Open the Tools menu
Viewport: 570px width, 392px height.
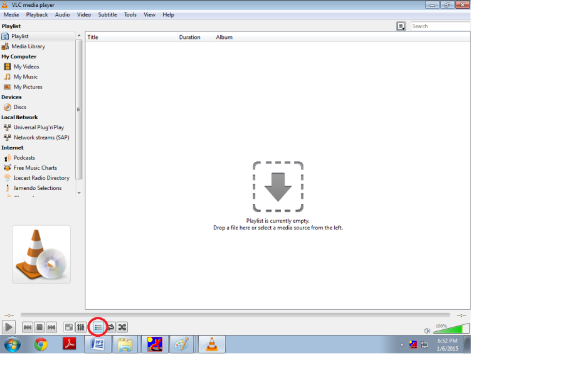point(130,14)
